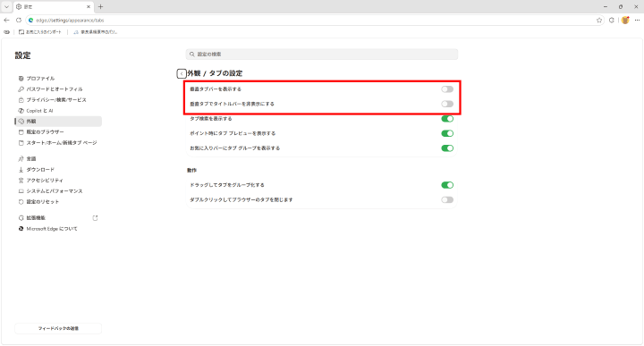Disable ポイント時にタブ プレビューを表示する switch
The image size is (644, 346).
tap(447, 133)
